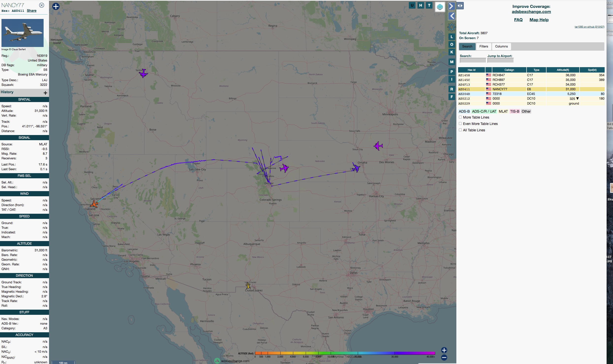
Task: Click the SPATIAL section header
Action: (24, 99)
